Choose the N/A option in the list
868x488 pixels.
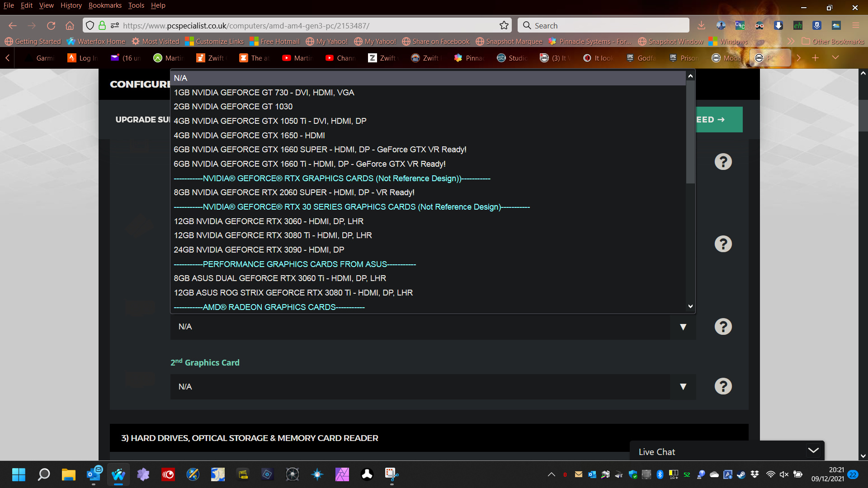pyautogui.click(x=428, y=78)
